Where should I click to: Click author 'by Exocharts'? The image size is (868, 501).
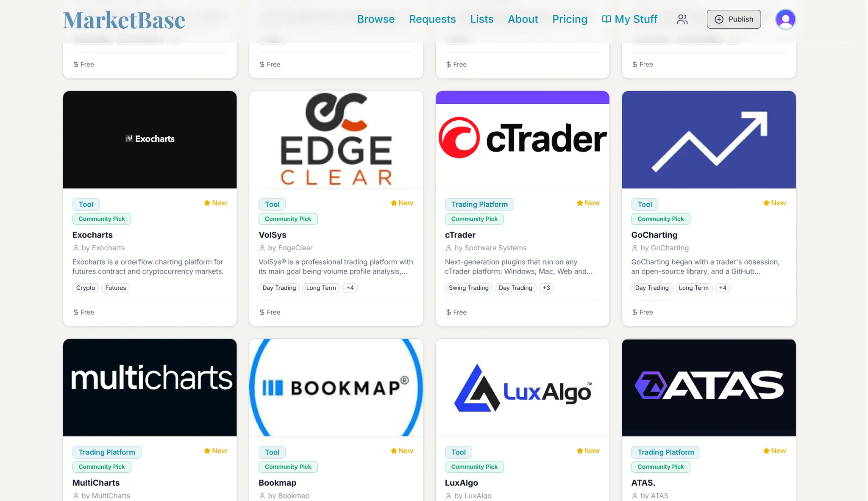click(x=103, y=248)
